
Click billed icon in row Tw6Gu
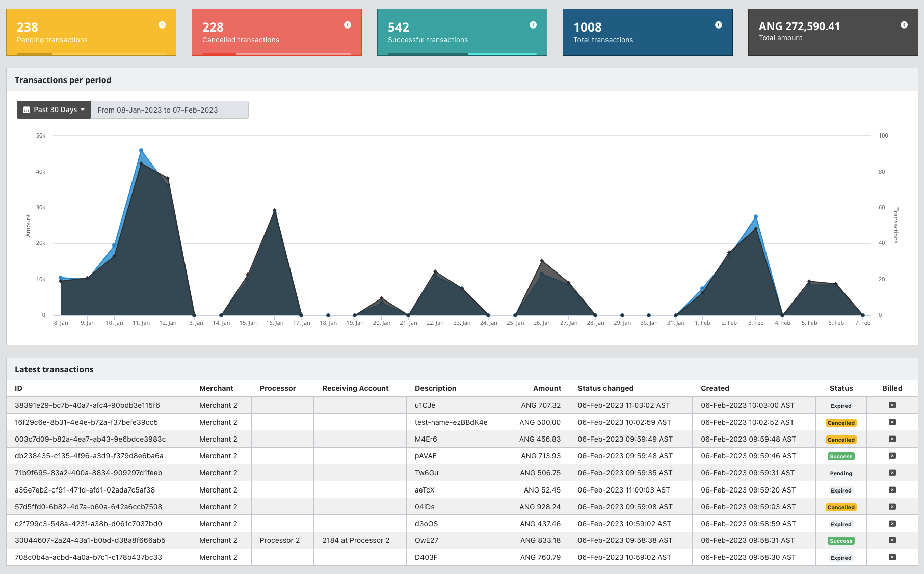click(x=892, y=473)
